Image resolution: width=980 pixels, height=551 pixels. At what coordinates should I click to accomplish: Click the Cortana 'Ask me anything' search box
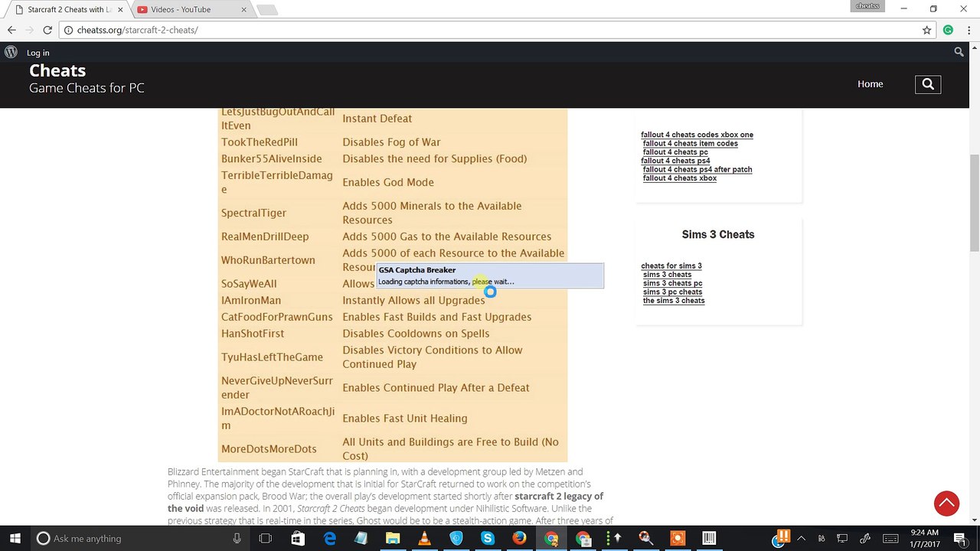139,538
